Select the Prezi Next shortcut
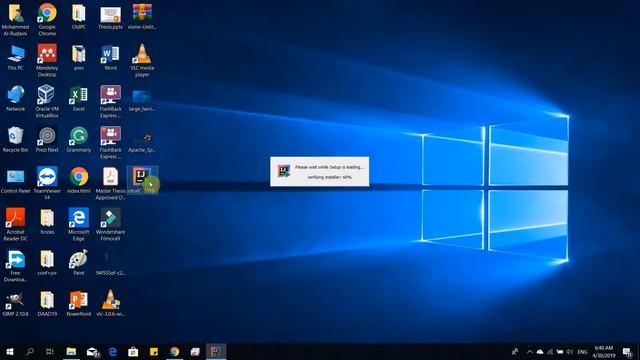Viewport: 640px width, 360px height. pos(47,140)
